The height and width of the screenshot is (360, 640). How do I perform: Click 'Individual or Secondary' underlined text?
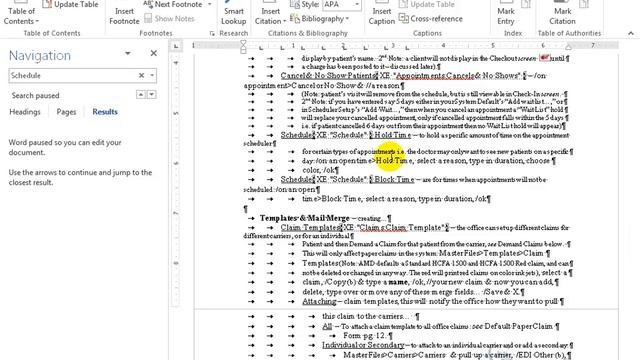click(x=363, y=345)
